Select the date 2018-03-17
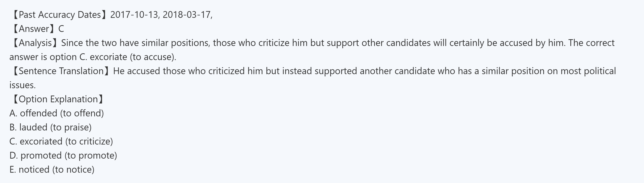The height and width of the screenshot is (183, 644). [x=187, y=15]
